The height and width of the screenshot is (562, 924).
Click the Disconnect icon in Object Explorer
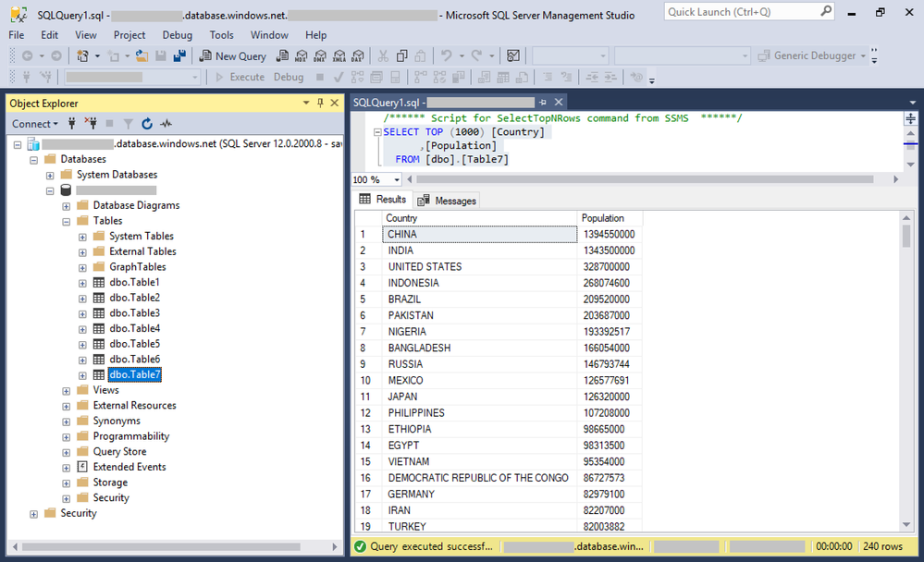pyautogui.click(x=91, y=124)
